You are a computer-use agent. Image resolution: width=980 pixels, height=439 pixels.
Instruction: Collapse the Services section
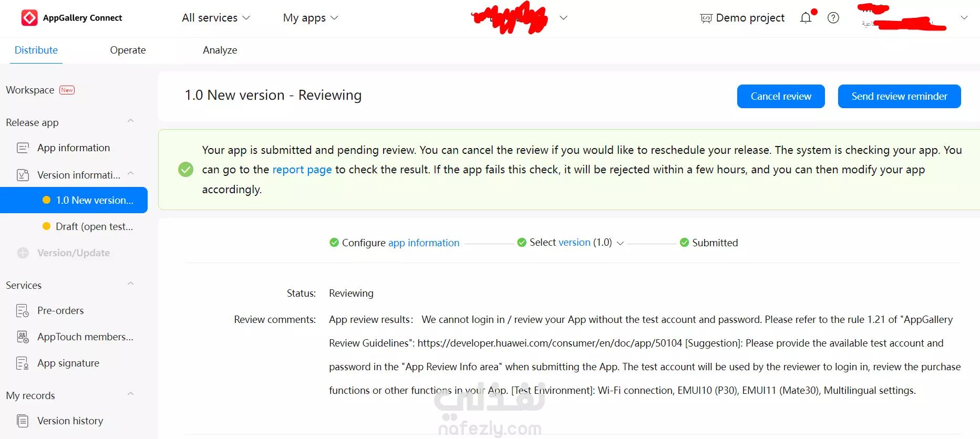[130, 284]
